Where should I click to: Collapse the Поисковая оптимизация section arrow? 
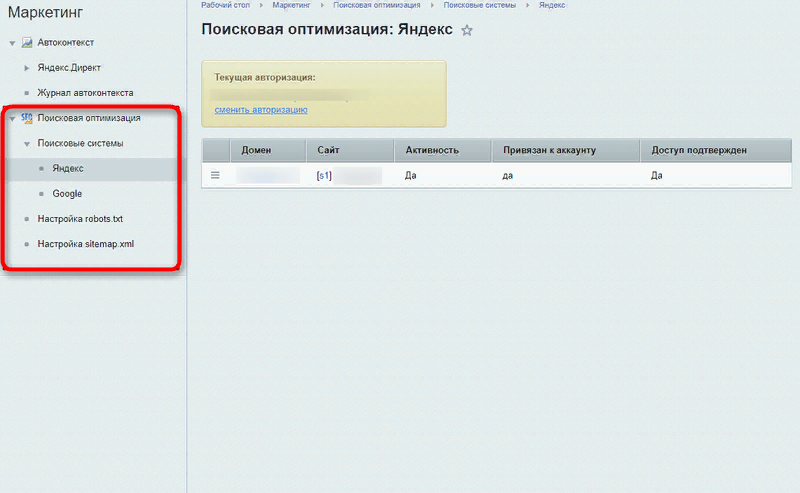12,118
